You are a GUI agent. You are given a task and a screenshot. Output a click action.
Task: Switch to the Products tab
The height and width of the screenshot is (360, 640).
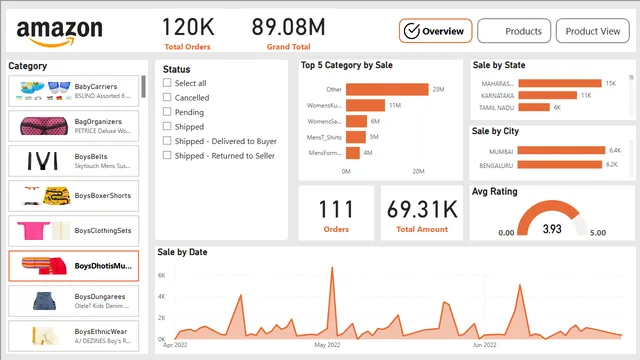coord(514,31)
